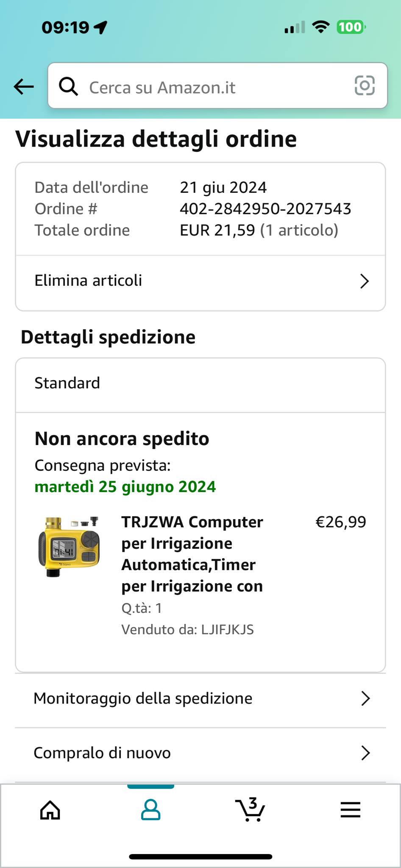401x868 pixels.
Task: Focus the Cerca su Amazon.it search field
Action: pyautogui.click(x=217, y=86)
